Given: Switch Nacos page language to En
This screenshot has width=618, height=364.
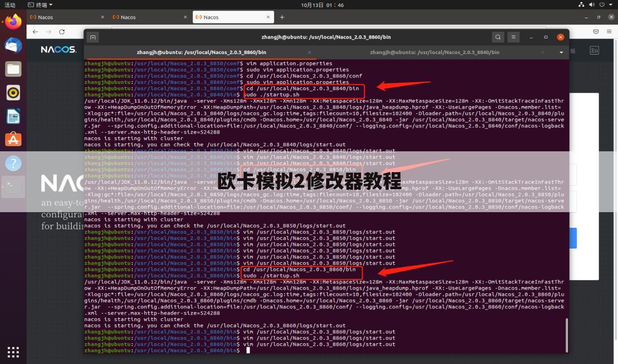Looking at the screenshot, I should (x=595, y=50).
